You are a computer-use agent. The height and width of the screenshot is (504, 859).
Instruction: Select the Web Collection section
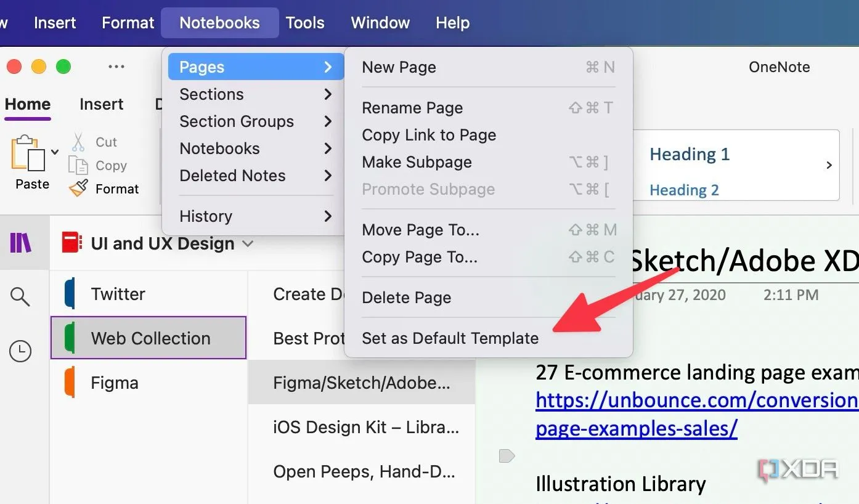point(149,338)
